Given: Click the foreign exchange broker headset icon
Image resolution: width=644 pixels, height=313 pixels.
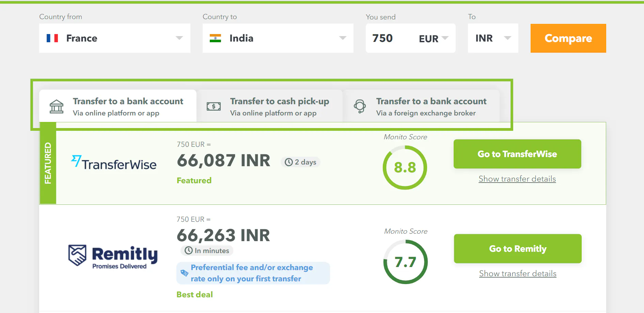Looking at the screenshot, I should tap(360, 107).
